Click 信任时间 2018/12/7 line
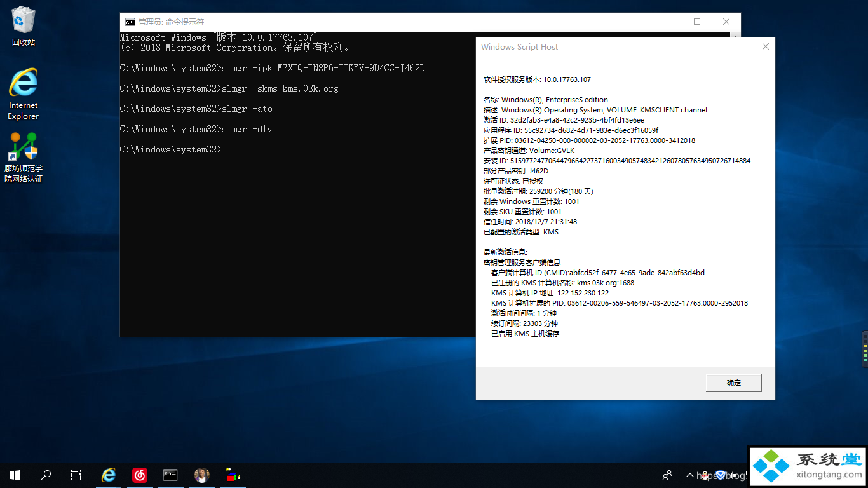The height and width of the screenshot is (488, 868). 530,222
